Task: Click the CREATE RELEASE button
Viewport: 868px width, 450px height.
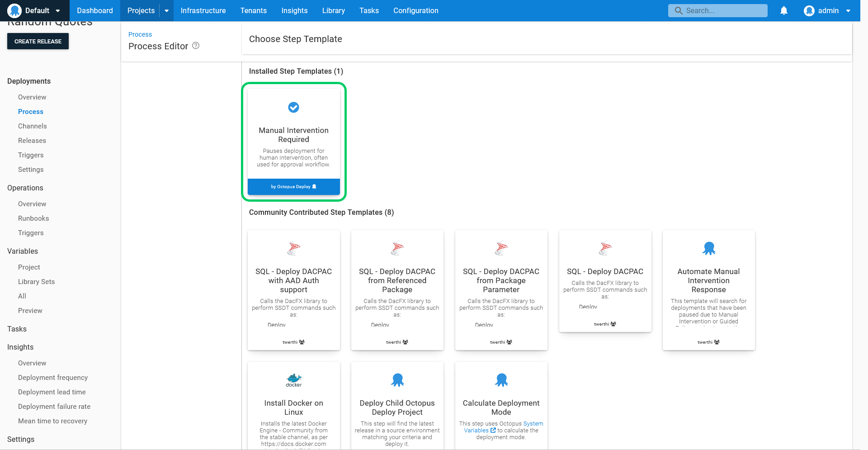Action: click(38, 41)
